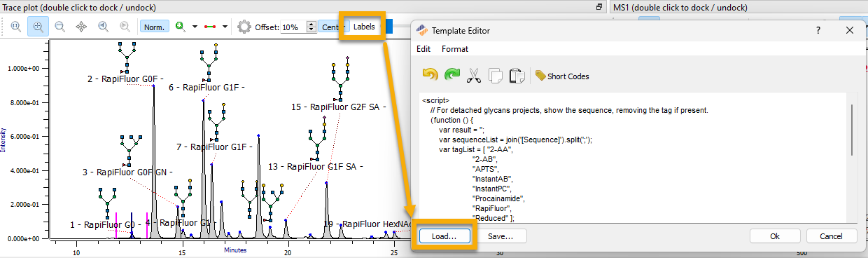Viewport: 868px width, 258px height.
Task: Toggle the Labels button on trace plot
Action: (x=364, y=27)
